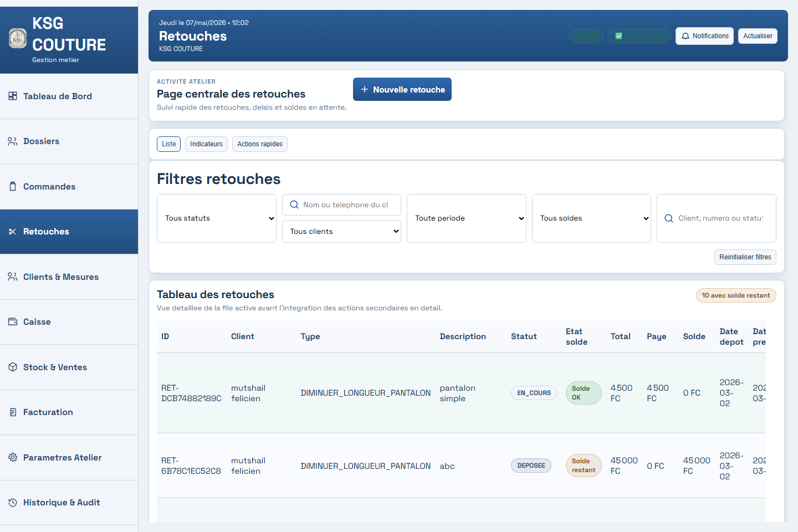The image size is (798, 532).
Task: Click the magnifier in the global search field
Action: [669, 218]
